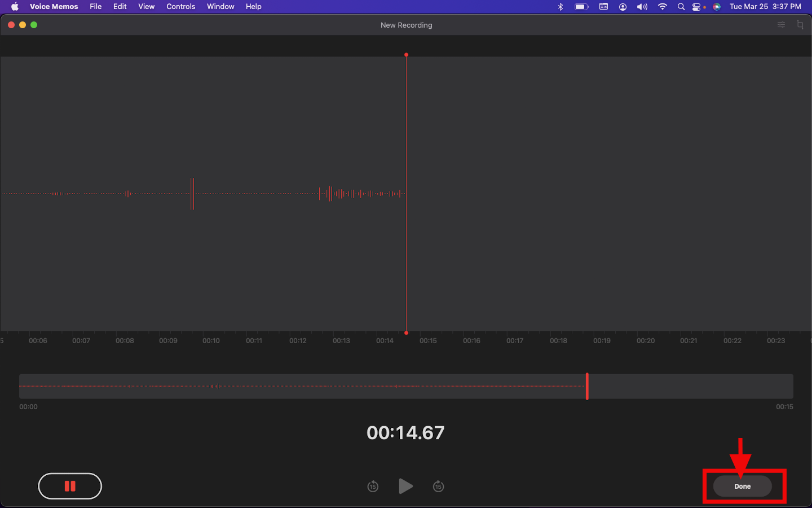This screenshot has width=812, height=508.
Task: Click the trim crop icon
Action: tap(800, 25)
